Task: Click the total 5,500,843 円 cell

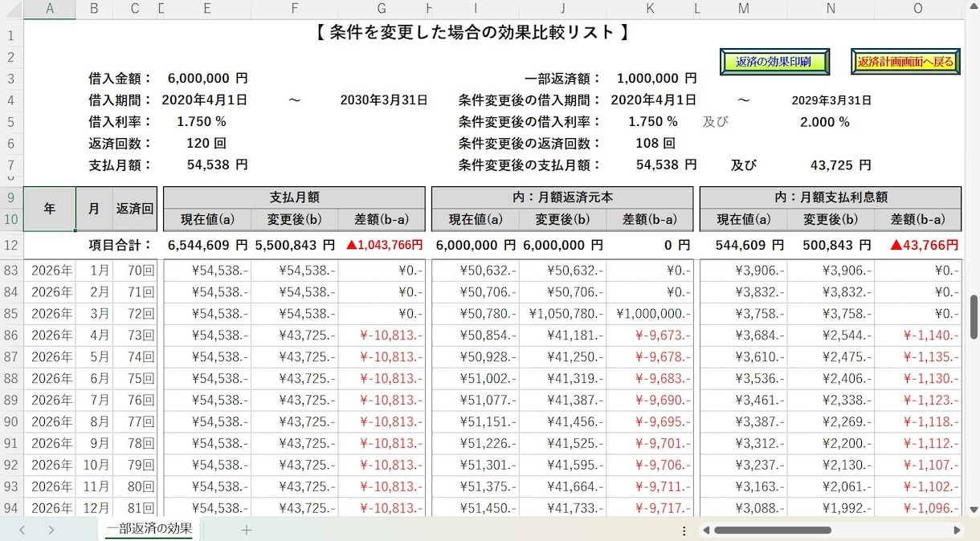Action: [x=294, y=245]
